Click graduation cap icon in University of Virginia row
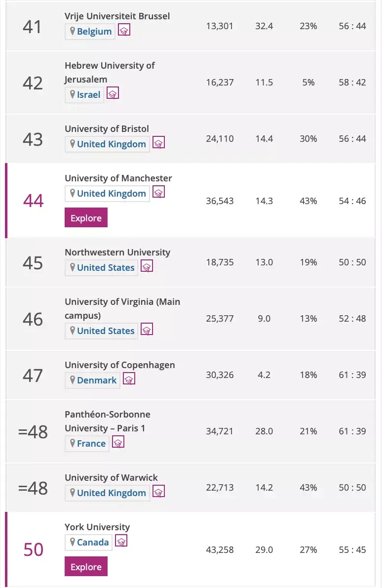This screenshot has height=588, width=382. click(x=147, y=330)
